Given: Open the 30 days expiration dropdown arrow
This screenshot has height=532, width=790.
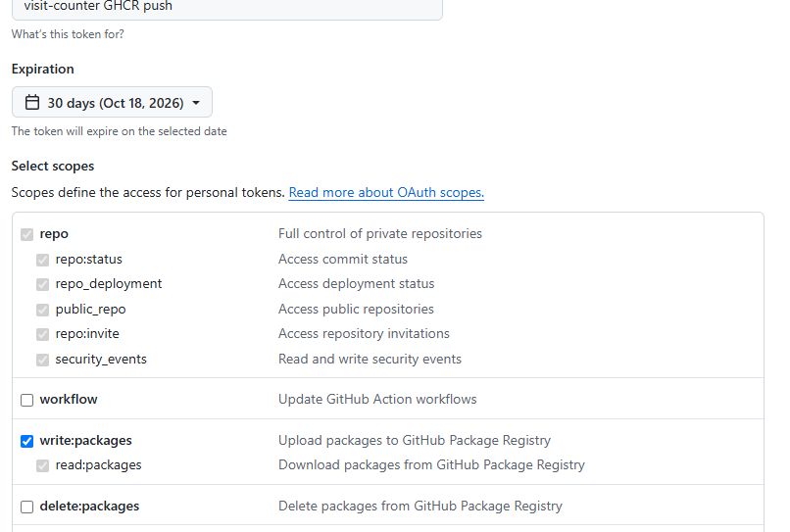Looking at the screenshot, I should pyautogui.click(x=196, y=103).
